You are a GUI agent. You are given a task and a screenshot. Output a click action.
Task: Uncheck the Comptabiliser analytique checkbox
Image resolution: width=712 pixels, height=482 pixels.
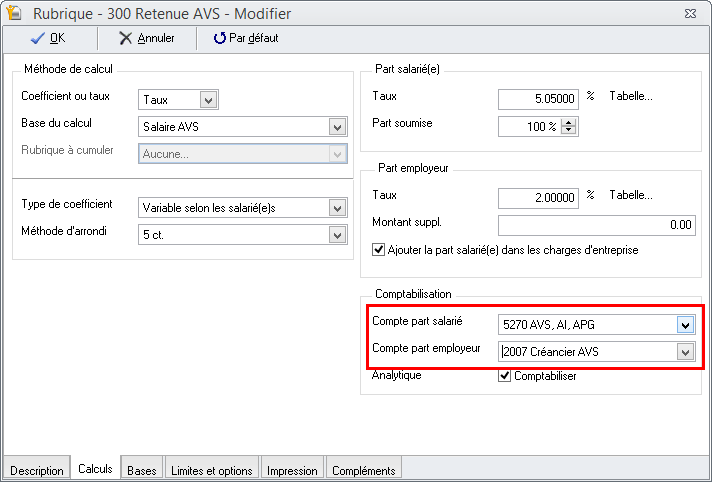pyautogui.click(x=504, y=376)
